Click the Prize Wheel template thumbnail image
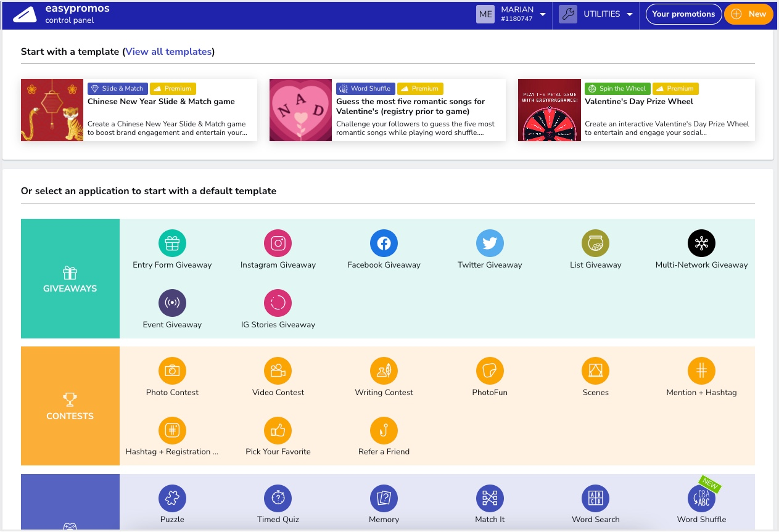This screenshot has height=532, width=779. [x=549, y=110]
